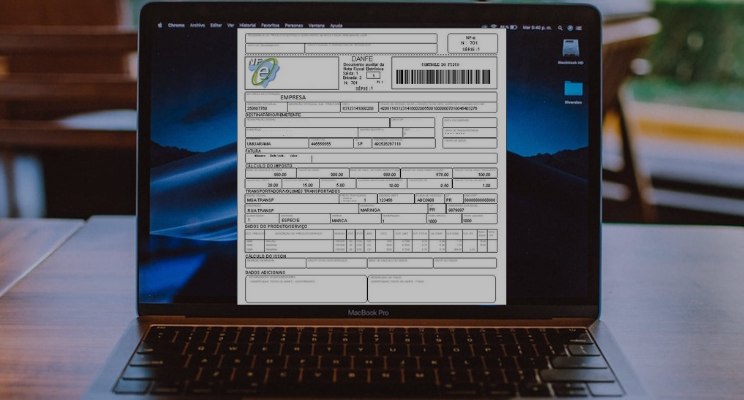Click the Cálculo do ISSQN heading
This screenshot has height=400, width=744.
(x=266, y=256)
